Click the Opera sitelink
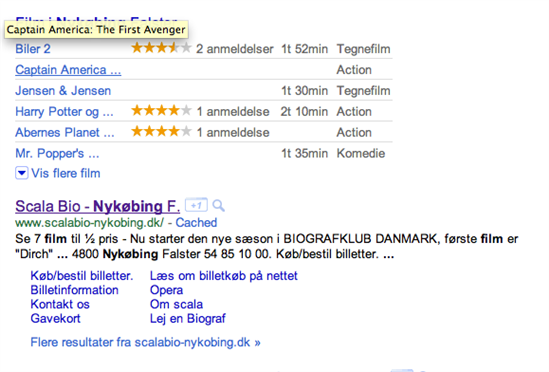The width and height of the screenshot is (549, 372). click(x=166, y=290)
